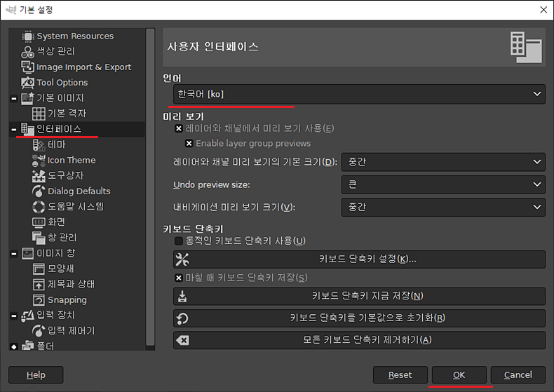This screenshot has height=392, width=554.
Task: Click the Dialog Defaults icon
Action: click(39, 191)
